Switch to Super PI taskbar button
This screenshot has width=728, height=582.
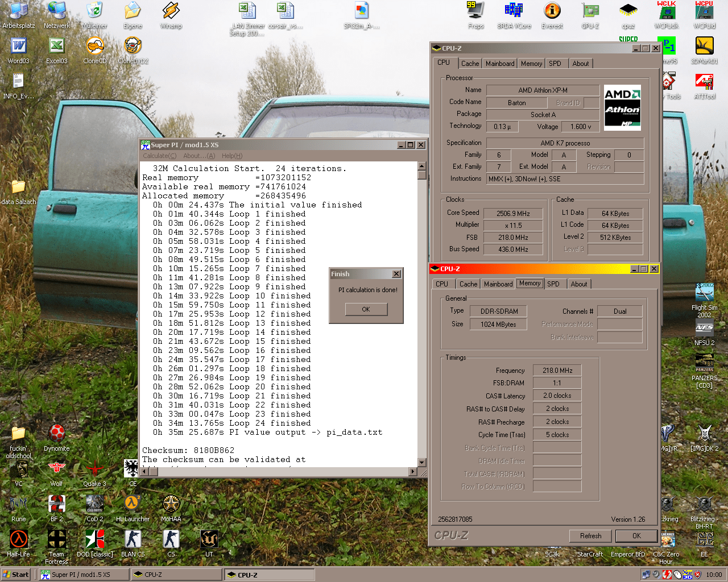pyautogui.click(x=84, y=575)
